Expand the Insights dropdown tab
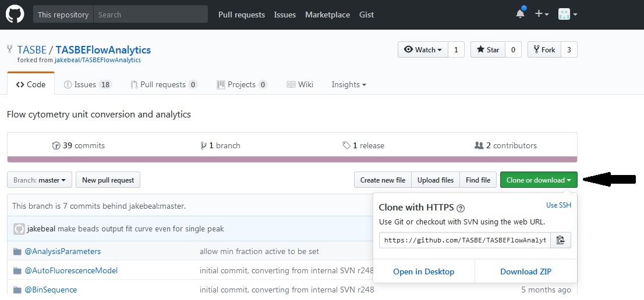 coord(349,84)
